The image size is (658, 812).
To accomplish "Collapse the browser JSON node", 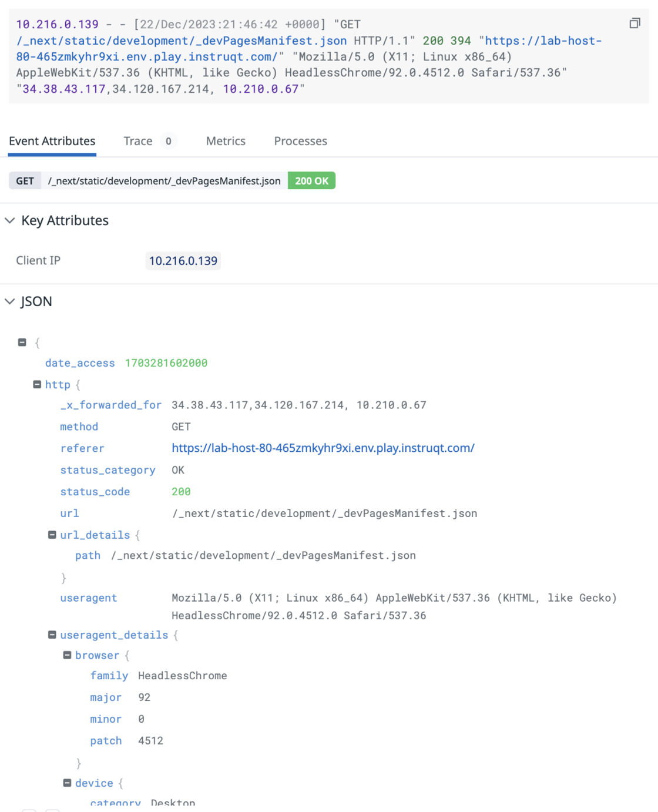I will (66, 655).
